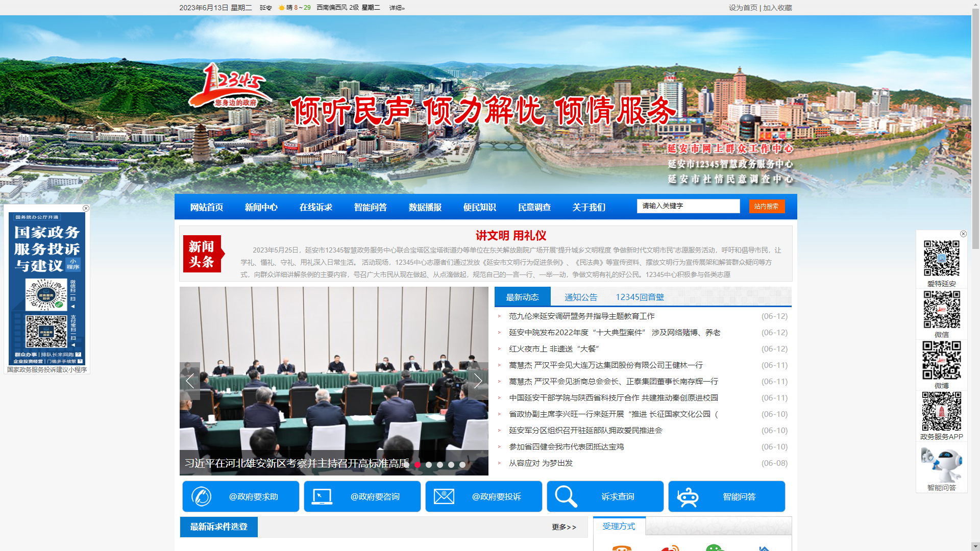Select the last carousel indicator dot

tap(462, 465)
